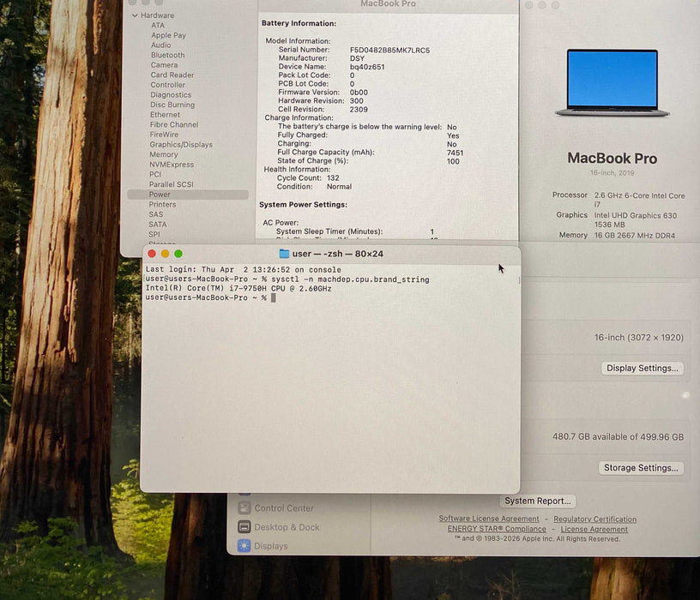Image resolution: width=700 pixels, height=600 pixels.
Task: Click the Device Name value bq40z651
Action: tap(367, 67)
